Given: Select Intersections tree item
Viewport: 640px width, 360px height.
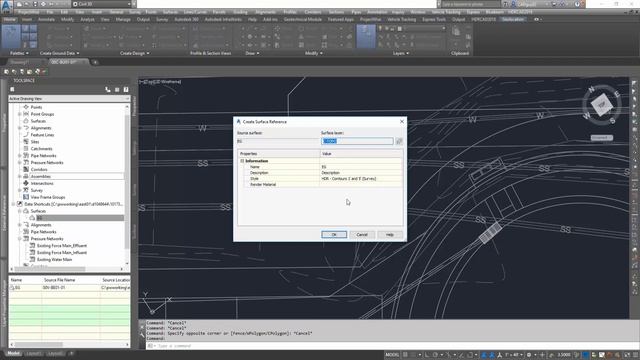Looking at the screenshot, I should [x=42, y=183].
